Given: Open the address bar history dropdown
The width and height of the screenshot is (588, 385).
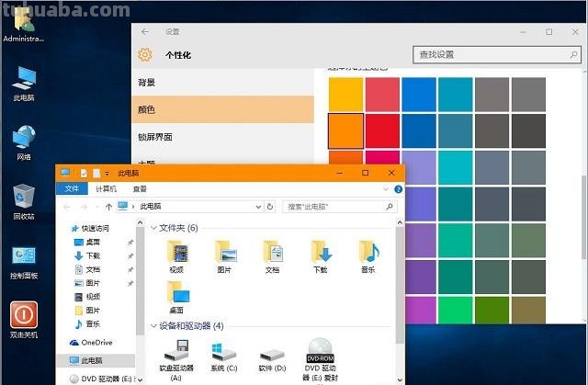Looking at the screenshot, I should (x=258, y=207).
